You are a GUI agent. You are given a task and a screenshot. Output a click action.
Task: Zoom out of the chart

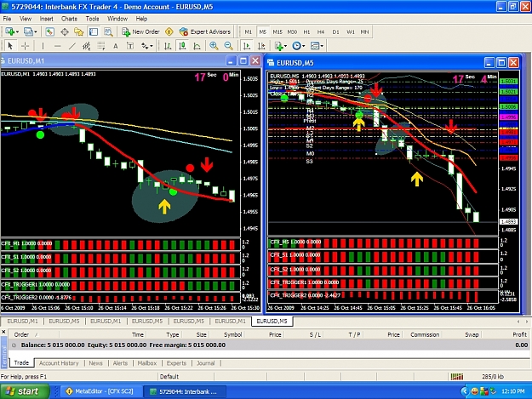tap(229, 46)
